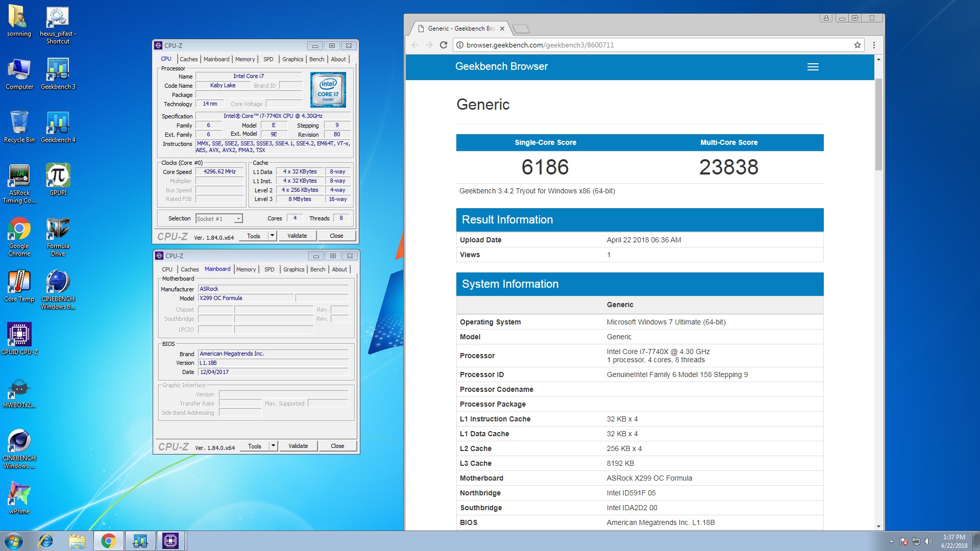Launch the Formula Drive desktop icon

coord(58,237)
